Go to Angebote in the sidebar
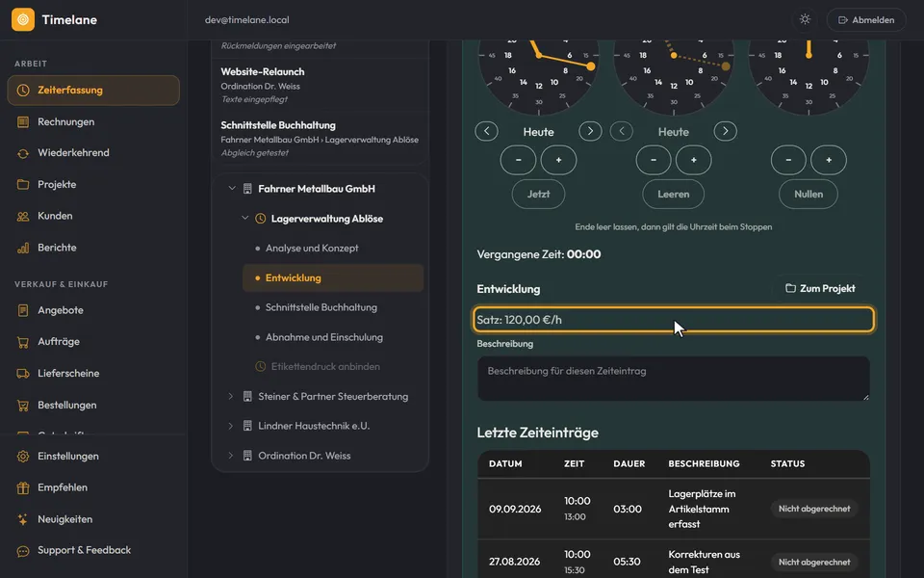 [93, 310]
